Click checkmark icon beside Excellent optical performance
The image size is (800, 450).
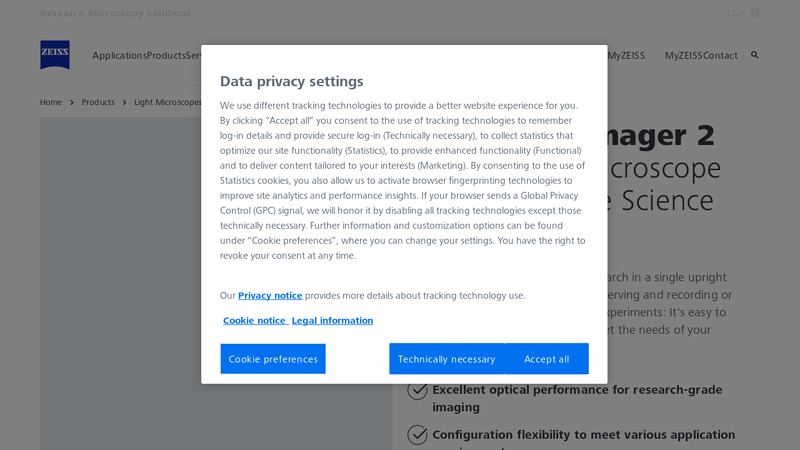tap(418, 391)
